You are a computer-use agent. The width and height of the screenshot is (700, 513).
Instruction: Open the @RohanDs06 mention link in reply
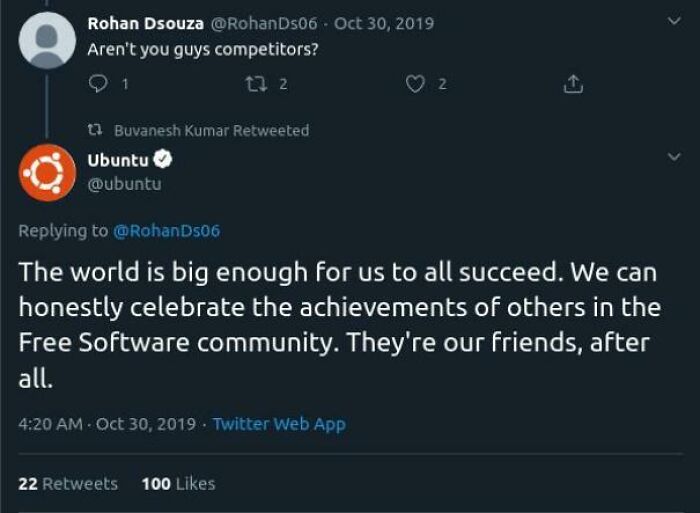click(165, 231)
